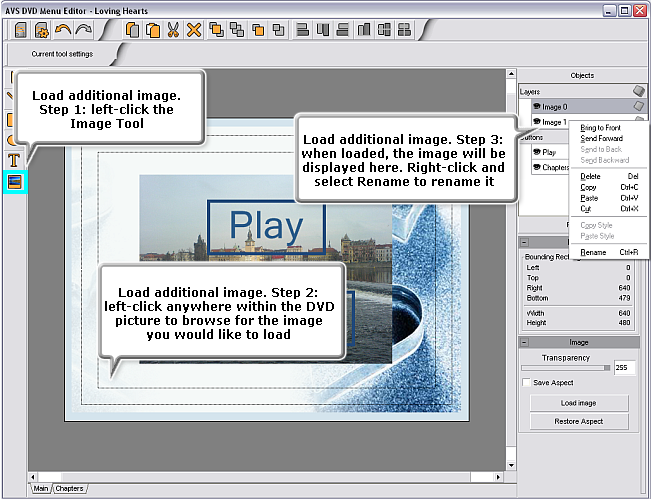The image size is (651, 499).
Task: Toggle the eye visibility of Image 1
Action: pyautogui.click(x=537, y=122)
